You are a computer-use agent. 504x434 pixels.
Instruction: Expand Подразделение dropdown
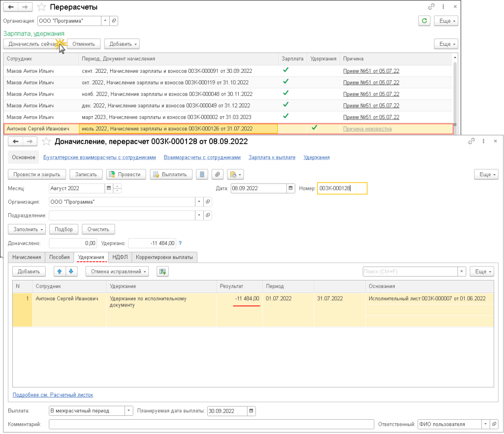tap(199, 215)
